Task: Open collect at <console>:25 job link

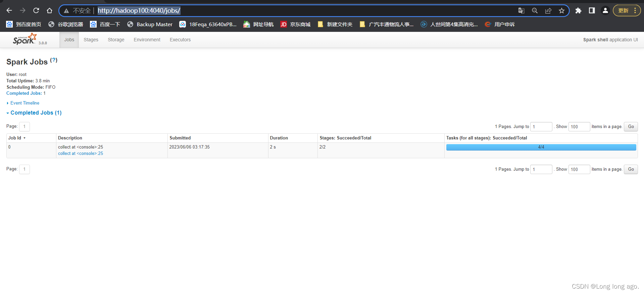Action: pos(81,154)
